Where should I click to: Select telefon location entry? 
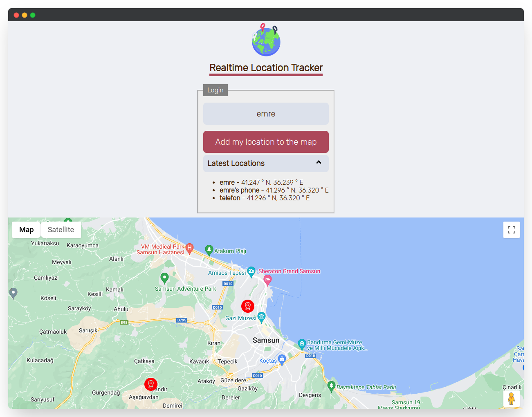(265, 198)
